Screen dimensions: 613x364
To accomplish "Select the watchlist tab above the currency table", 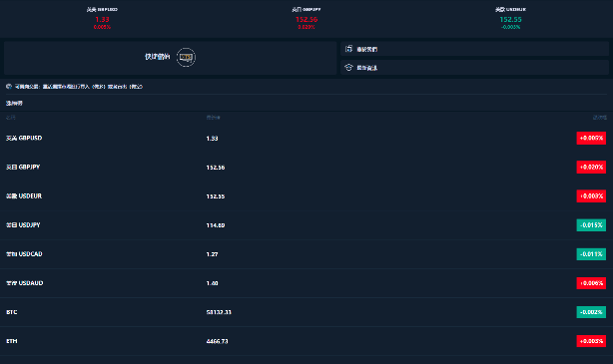I will click(14, 103).
